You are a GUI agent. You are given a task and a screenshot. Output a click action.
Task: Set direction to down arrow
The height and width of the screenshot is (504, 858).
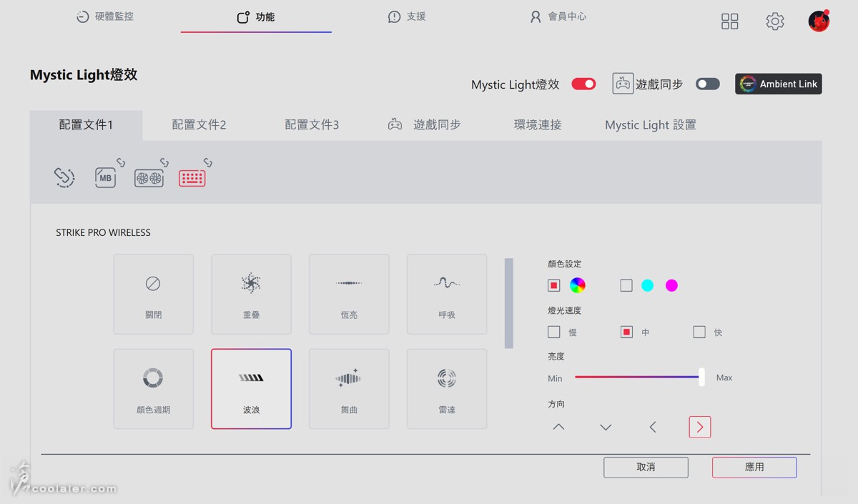click(x=606, y=427)
